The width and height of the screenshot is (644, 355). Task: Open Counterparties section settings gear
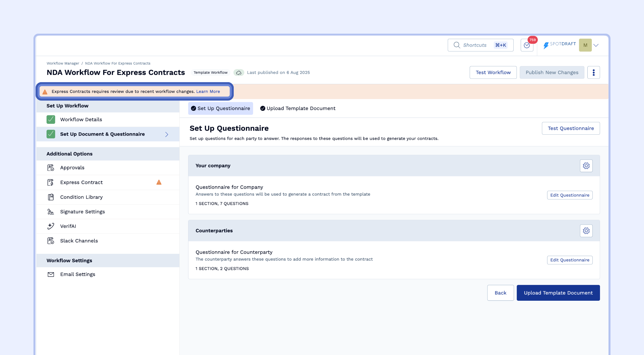click(586, 231)
